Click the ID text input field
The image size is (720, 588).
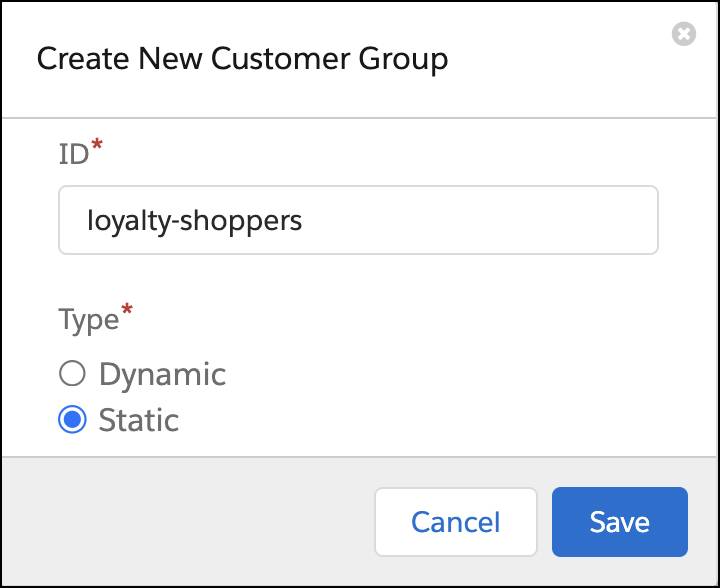tap(358, 220)
